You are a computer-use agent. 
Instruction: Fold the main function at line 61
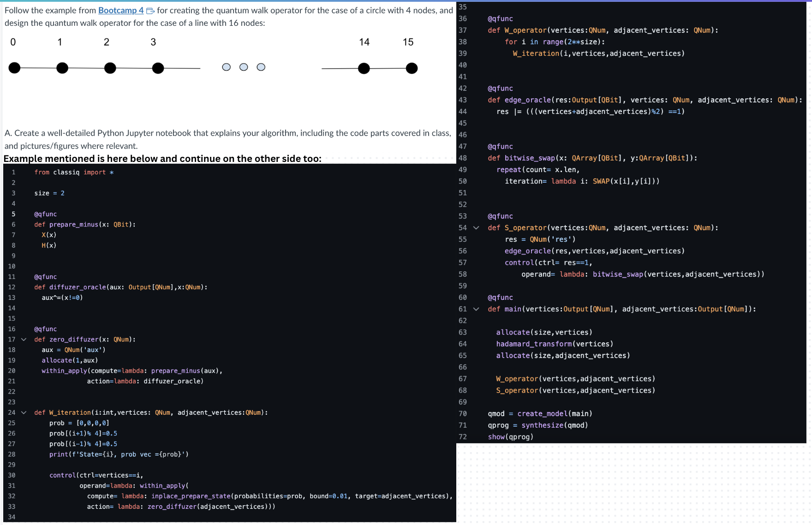(476, 309)
